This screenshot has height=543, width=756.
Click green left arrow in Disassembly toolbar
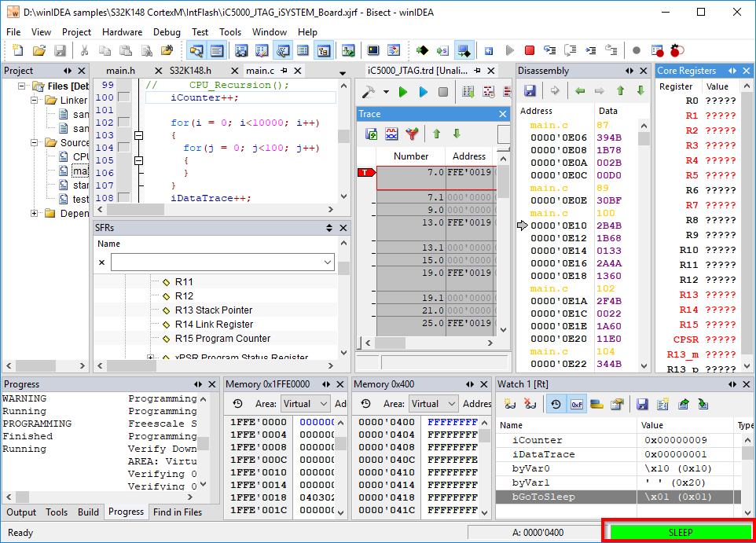point(580,91)
